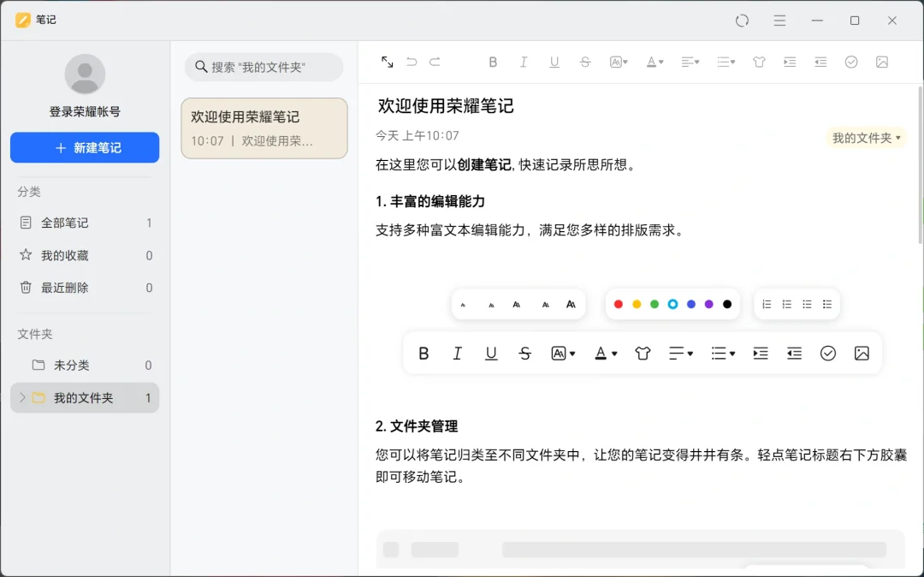Select the 我的文件夹 folder
The width and height of the screenshot is (924, 577).
[85, 398]
